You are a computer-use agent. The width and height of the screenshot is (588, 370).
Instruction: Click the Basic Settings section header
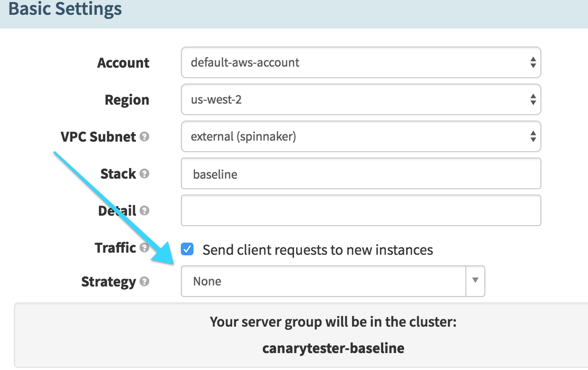[x=66, y=9]
